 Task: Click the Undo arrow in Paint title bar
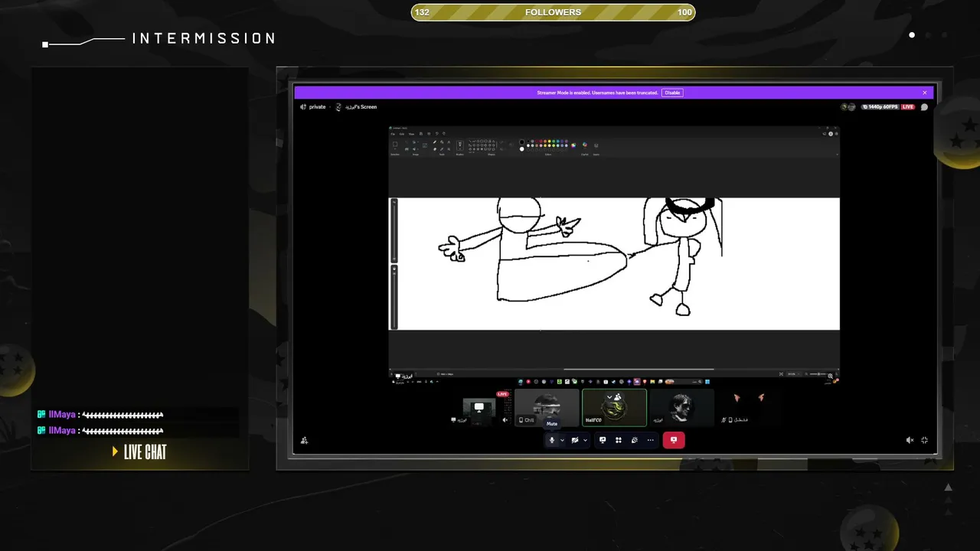click(436, 134)
